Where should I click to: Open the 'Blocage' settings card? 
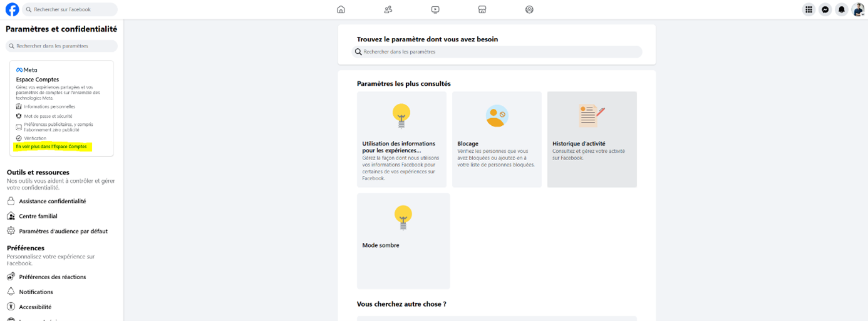pos(497,140)
